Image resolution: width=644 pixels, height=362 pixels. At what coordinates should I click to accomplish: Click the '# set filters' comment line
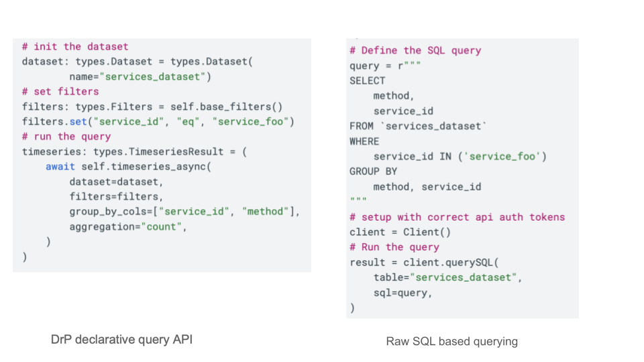point(60,92)
